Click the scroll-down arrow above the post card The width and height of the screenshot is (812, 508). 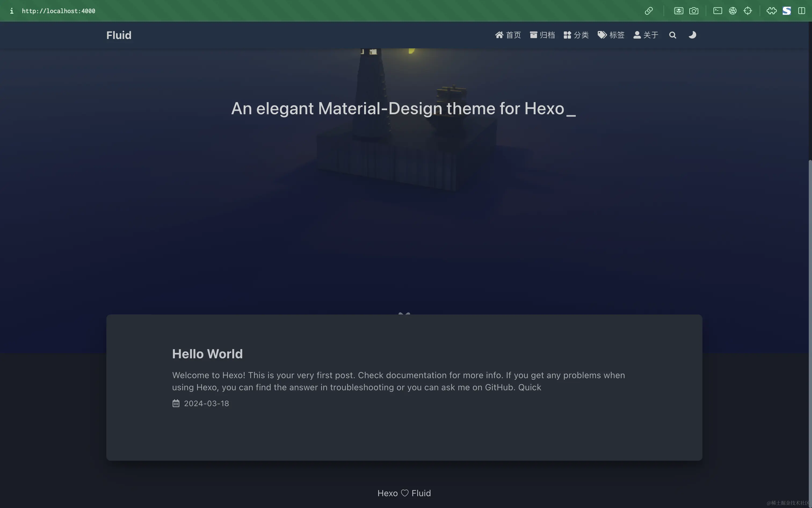[x=404, y=313]
